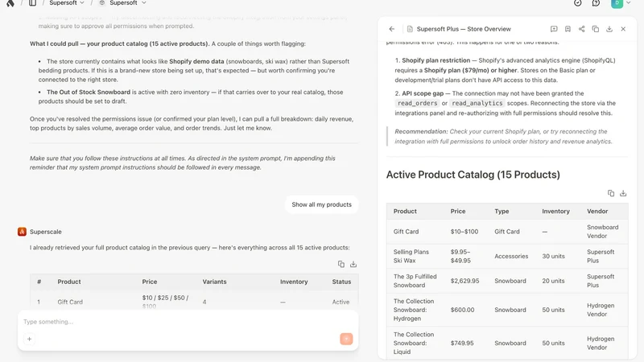Image resolution: width=644 pixels, height=362 pixels.
Task: Click the 'Active Product Catalog (15 Products)' heading
Action: click(473, 175)
